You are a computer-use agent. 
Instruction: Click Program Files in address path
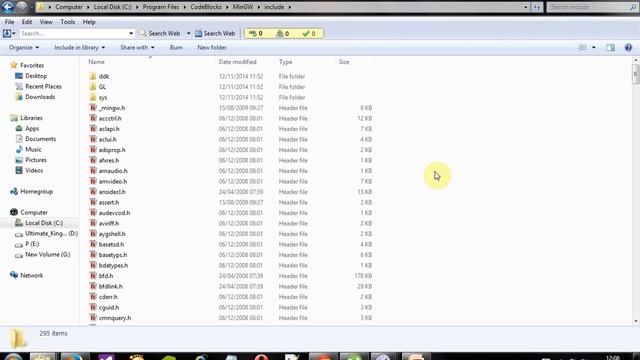(160, 7)
